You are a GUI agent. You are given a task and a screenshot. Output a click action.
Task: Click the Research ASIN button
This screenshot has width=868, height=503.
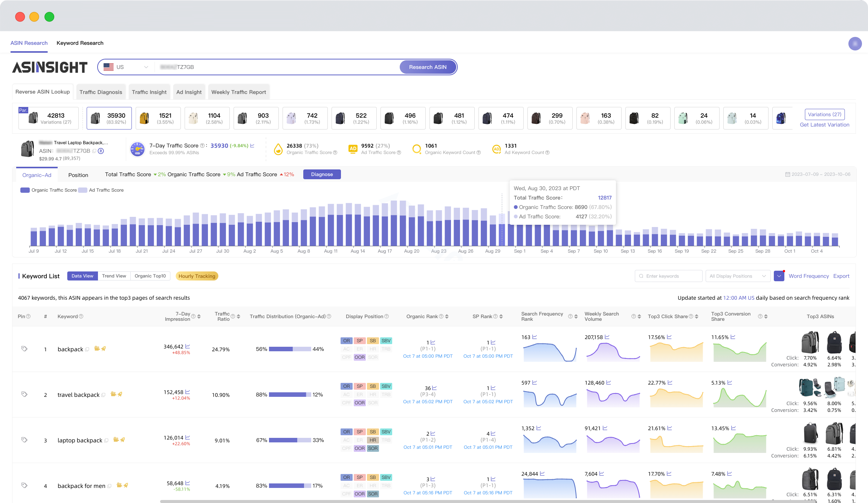[x=428, y=67]
